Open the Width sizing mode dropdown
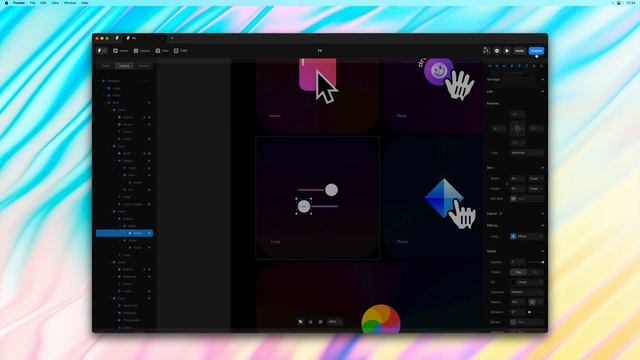 (x=536, y=178)
